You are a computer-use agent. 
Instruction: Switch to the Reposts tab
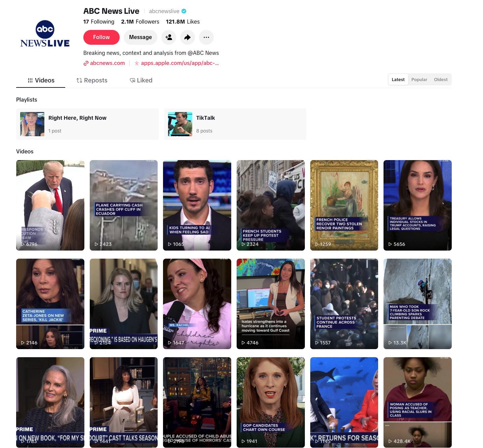click(x=92, y=80)
